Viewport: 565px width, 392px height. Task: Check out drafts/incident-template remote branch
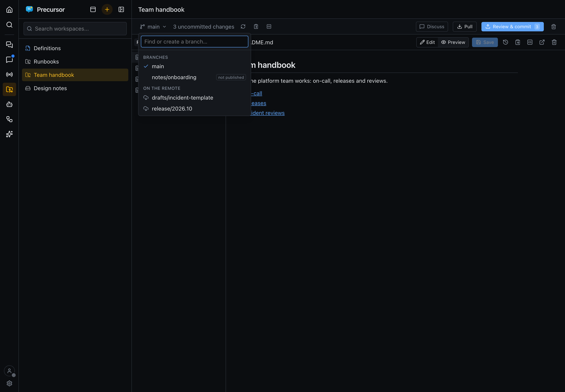tap(194, 97)
